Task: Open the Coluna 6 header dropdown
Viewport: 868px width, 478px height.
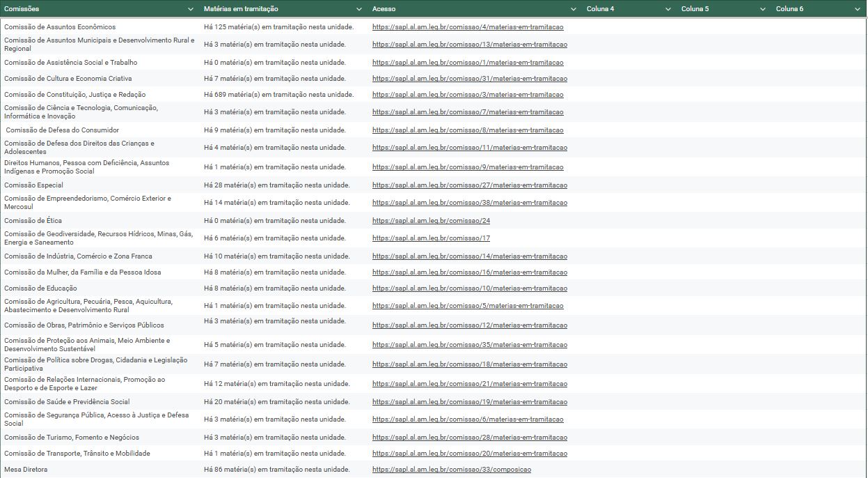Action: 858,9
